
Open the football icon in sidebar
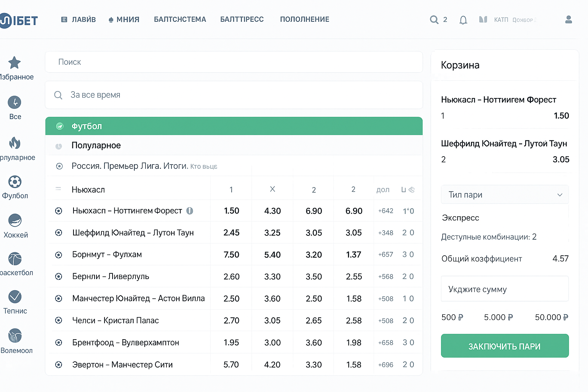click(x=15, y=182)
